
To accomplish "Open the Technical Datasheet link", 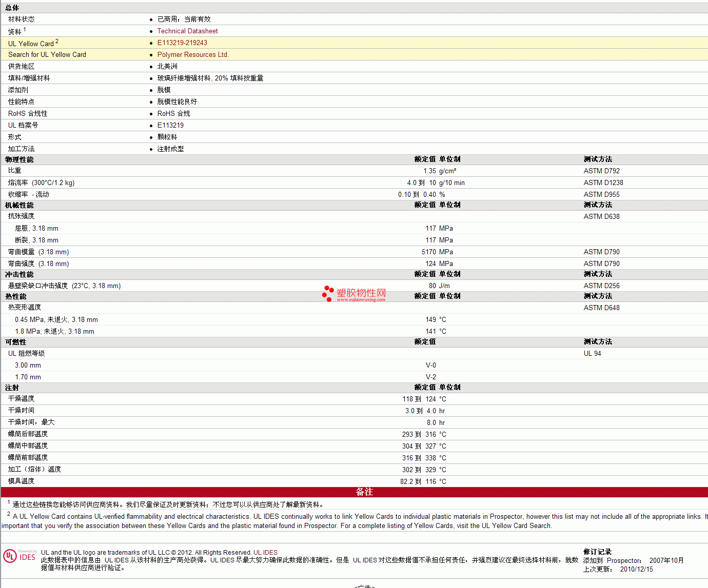I will tap(187, 31).
